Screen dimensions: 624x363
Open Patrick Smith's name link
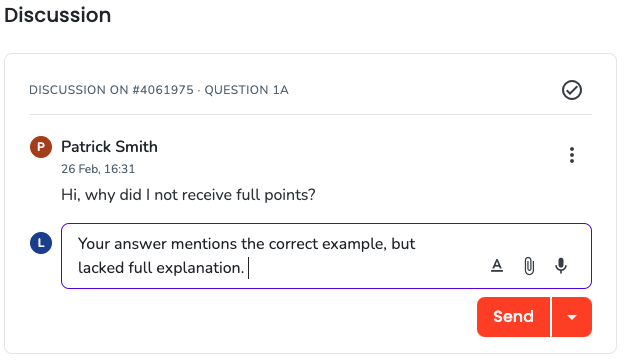point(109,147)
